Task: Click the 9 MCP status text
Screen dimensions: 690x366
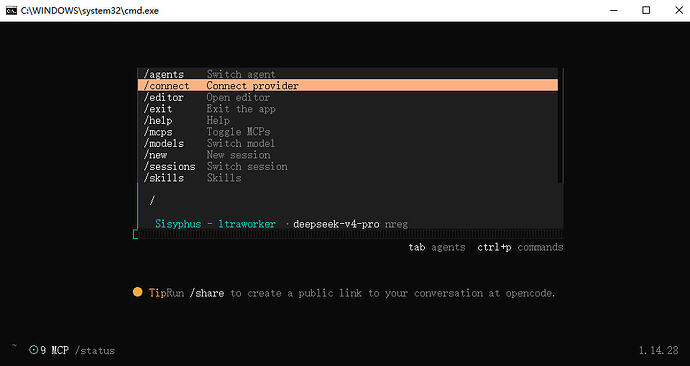Action: (55, 350)
